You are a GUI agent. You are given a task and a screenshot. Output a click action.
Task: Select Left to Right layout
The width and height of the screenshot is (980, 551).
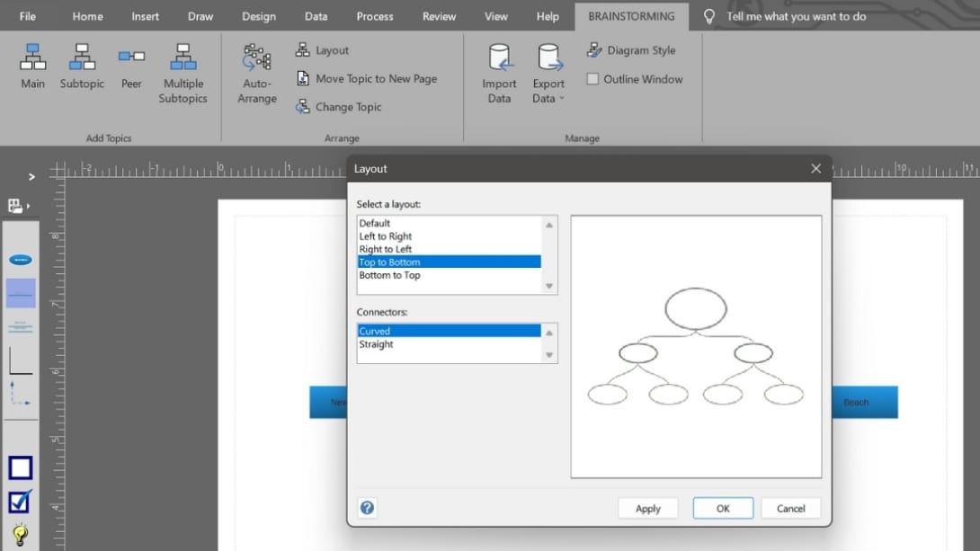tap(449, 236)
